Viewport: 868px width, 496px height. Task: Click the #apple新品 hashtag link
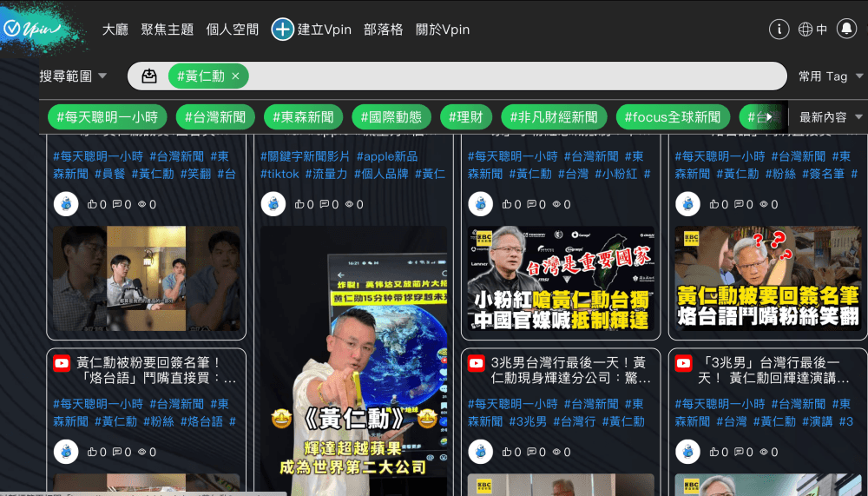(387, 157)
